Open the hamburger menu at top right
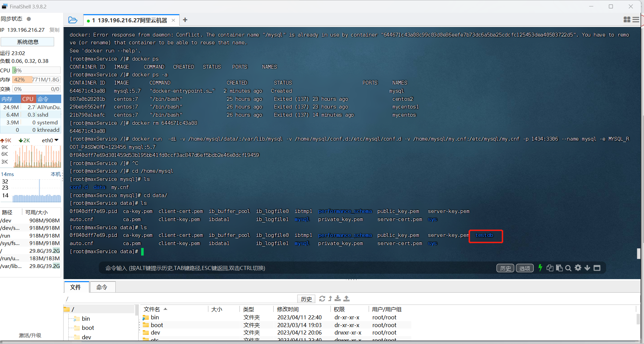644x344 pixels. tap(636, 20)
